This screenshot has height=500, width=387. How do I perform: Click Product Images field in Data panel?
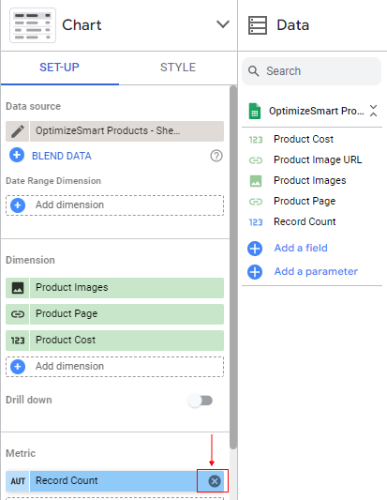tap(310, 181)
